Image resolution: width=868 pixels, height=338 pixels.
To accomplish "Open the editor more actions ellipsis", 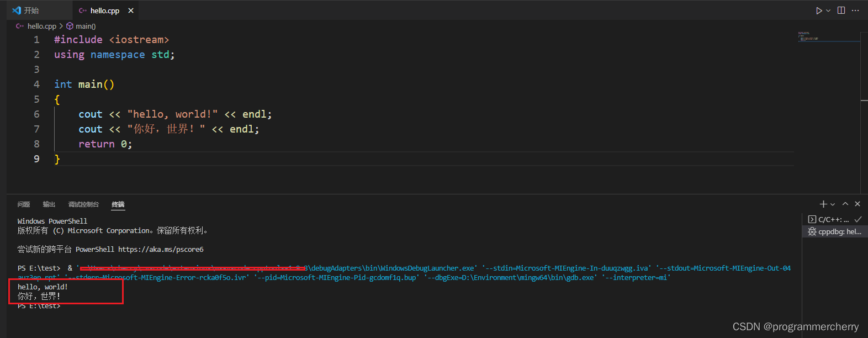I will (x=855, y=10).
